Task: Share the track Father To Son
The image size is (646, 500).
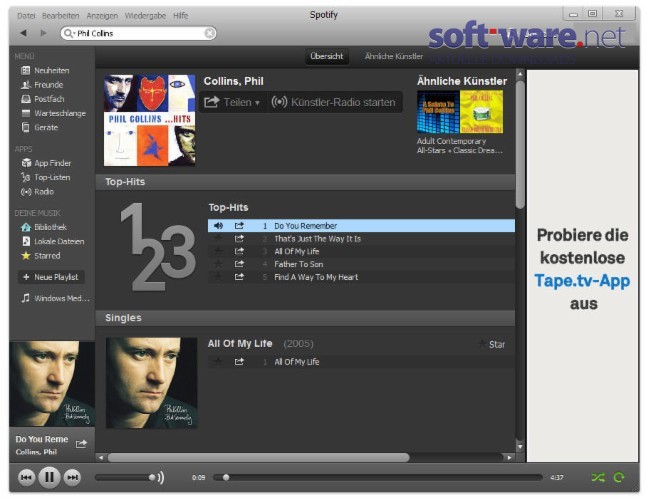Action: click(x=239, y=264)
